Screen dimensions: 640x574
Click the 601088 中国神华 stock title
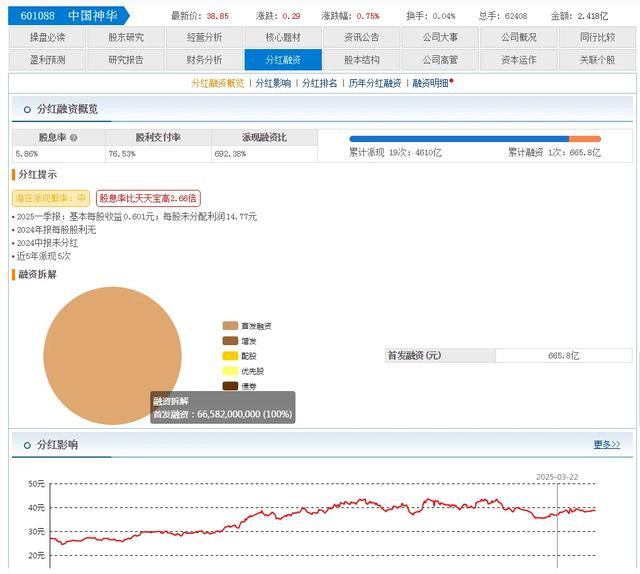tap(69, 16)
